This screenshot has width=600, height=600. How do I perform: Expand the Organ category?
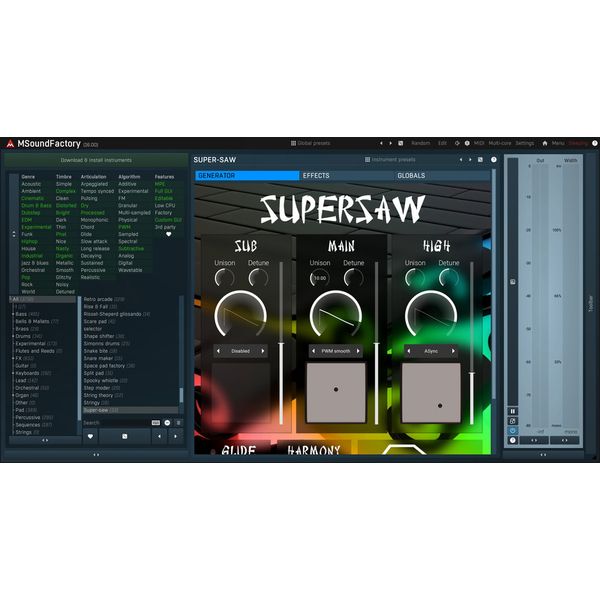(x=13, y=395)
